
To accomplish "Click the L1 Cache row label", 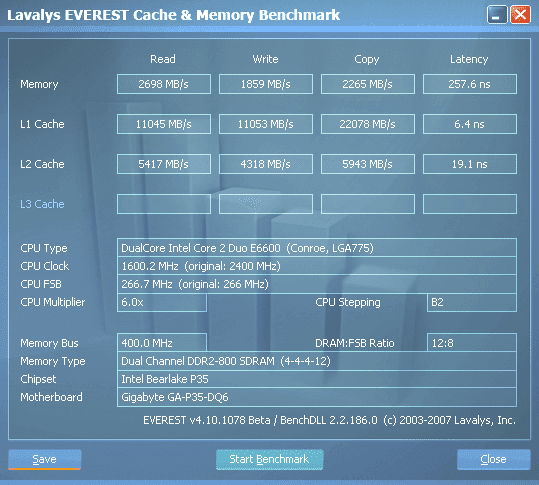I will (42, 124).
